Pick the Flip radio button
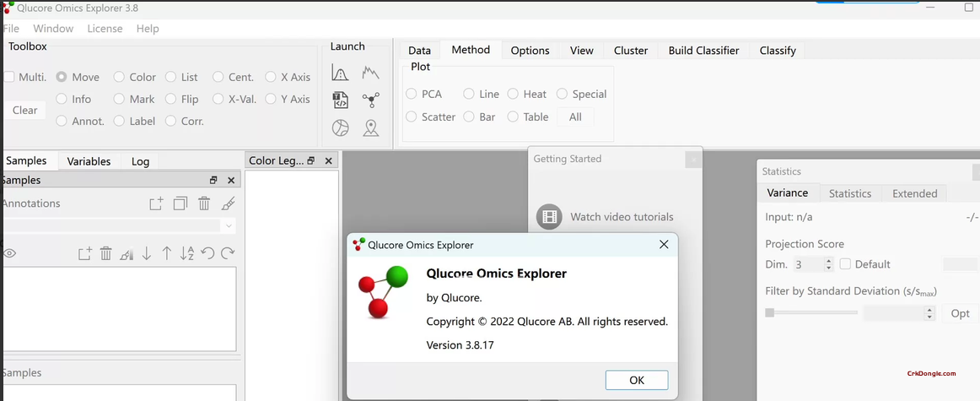Viewport: 980px width, 401px height. coord(170,99)
